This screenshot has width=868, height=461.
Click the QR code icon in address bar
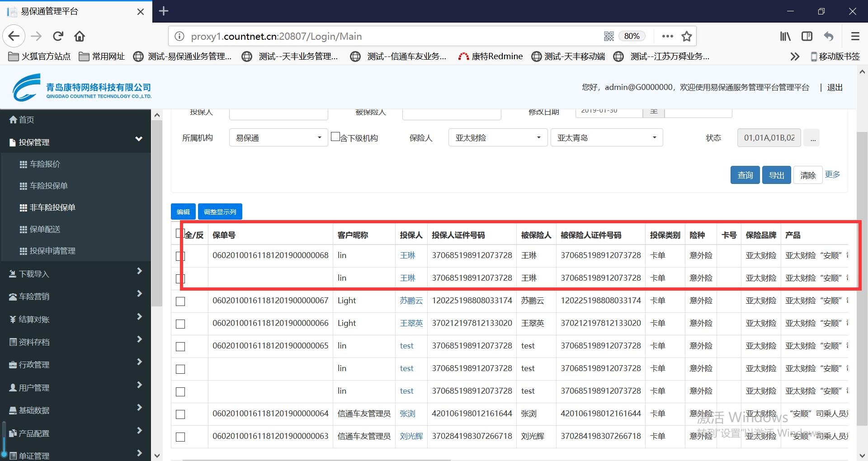609,36
